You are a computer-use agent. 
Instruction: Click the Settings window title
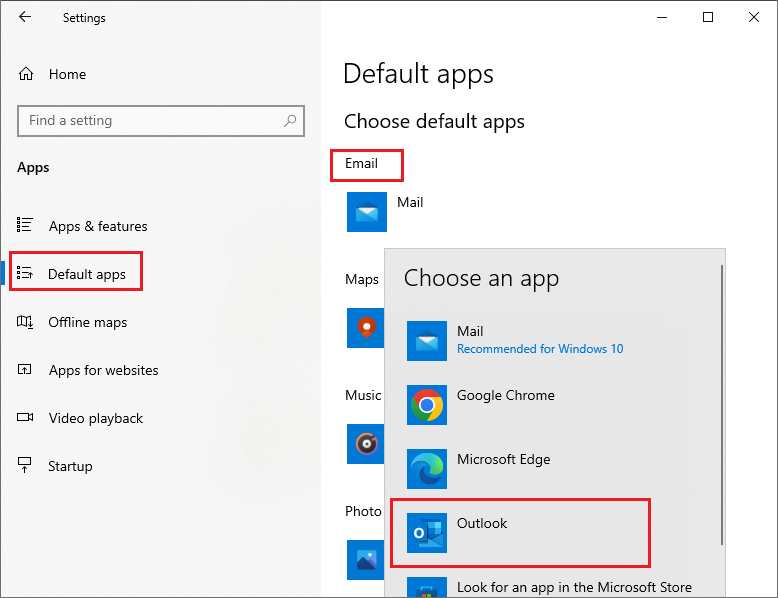(84, 18)
